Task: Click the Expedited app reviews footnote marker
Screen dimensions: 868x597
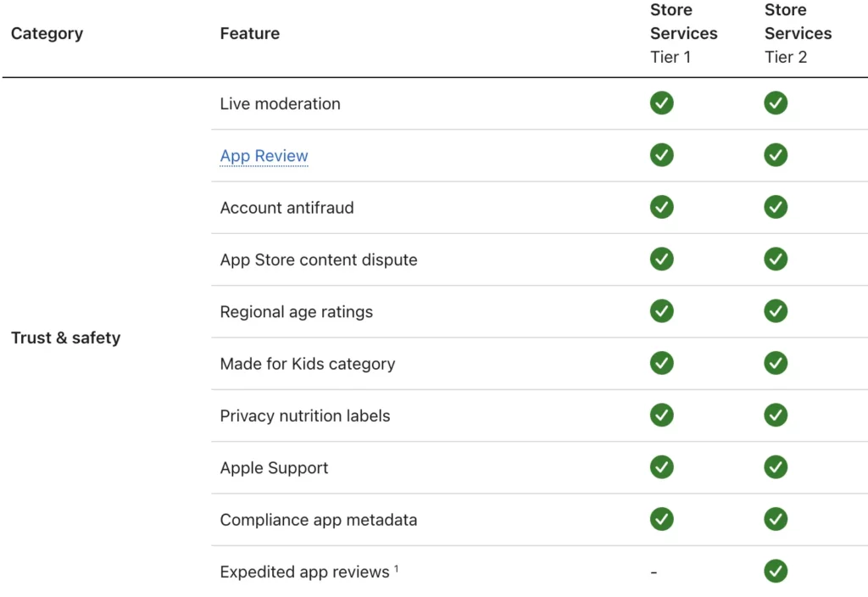Action: 396,568
